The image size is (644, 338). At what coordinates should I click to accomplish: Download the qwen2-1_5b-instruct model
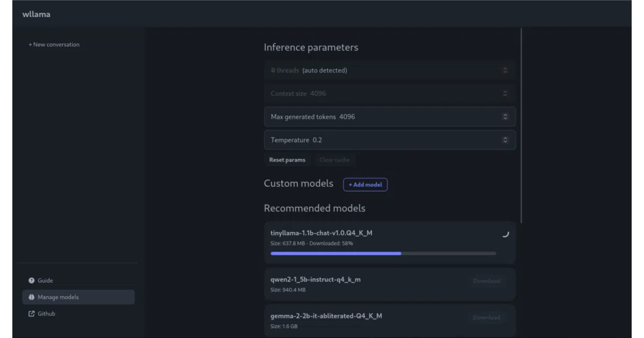[x=487, y=281]
